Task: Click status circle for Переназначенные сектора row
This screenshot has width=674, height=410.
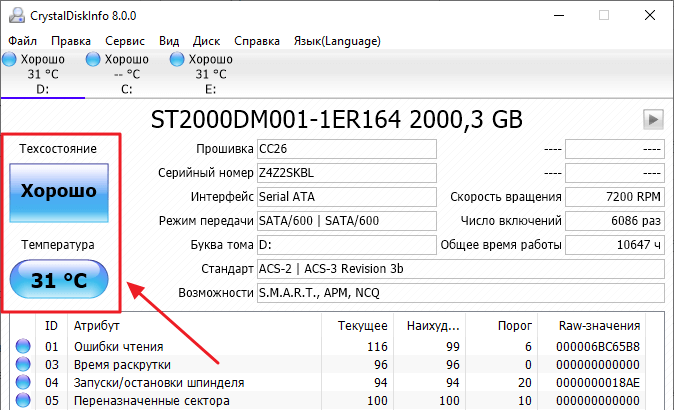Action: click(x=23, y=401)
